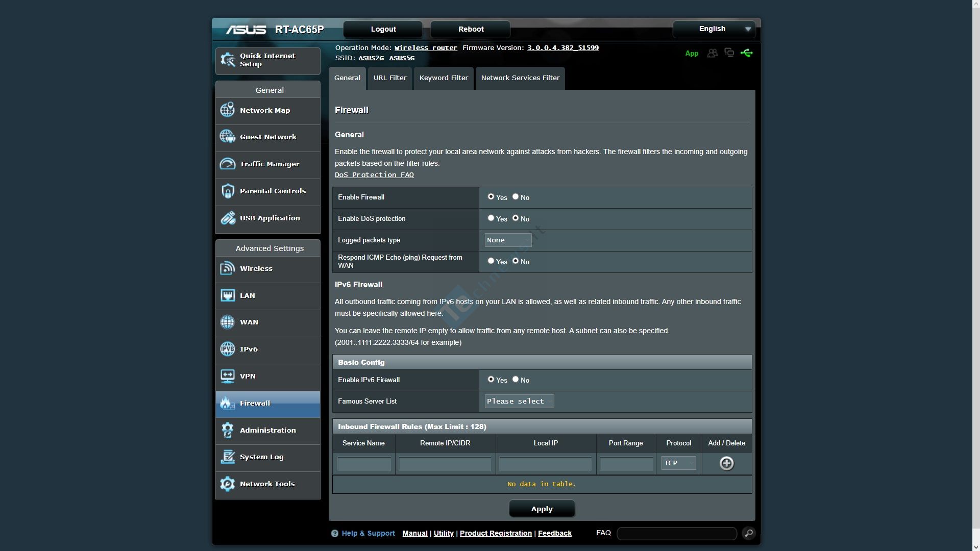Click the WAN globe icon
The width and height of the screenshot is (980, 551).
[x=228, y=322]
